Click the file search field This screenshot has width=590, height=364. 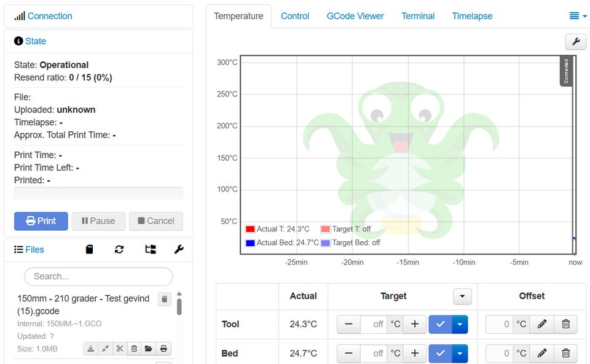click(98, 276)
